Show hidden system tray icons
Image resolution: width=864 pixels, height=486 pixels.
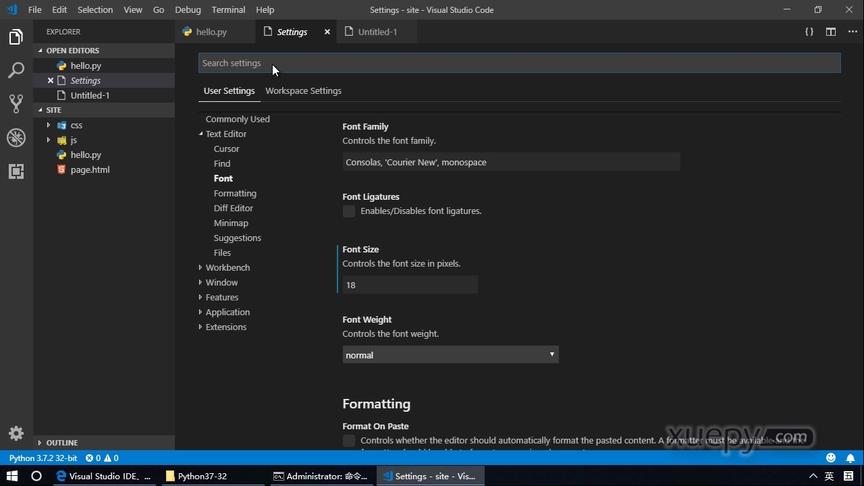pyautogui.click(x=813, y=476)
